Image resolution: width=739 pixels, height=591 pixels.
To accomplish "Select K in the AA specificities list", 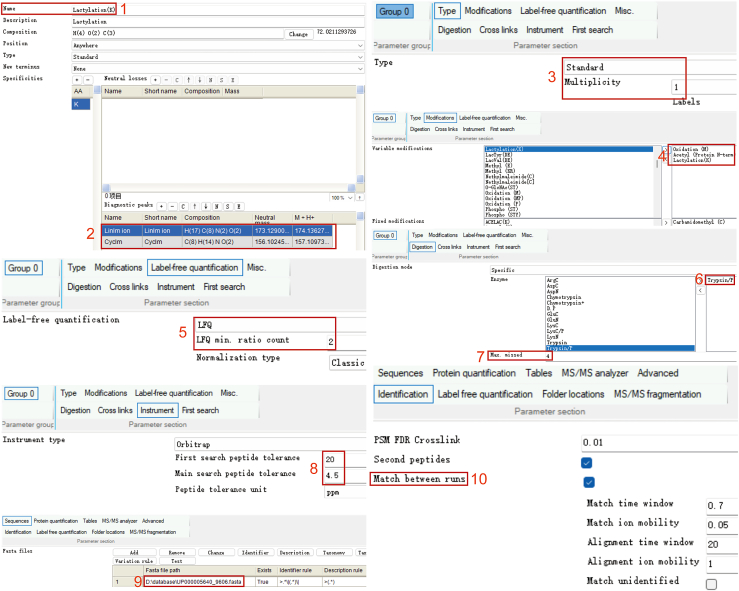I will click(x=81, y=104).
